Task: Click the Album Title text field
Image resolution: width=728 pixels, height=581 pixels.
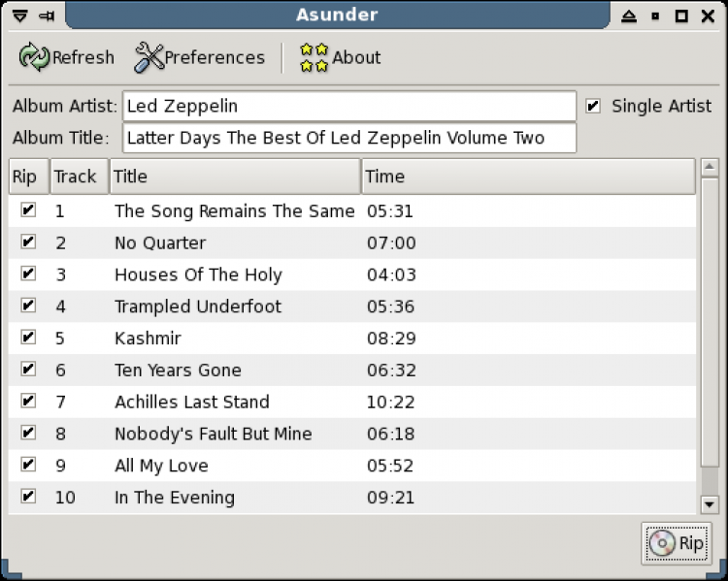Action: (x=348, y=138)
